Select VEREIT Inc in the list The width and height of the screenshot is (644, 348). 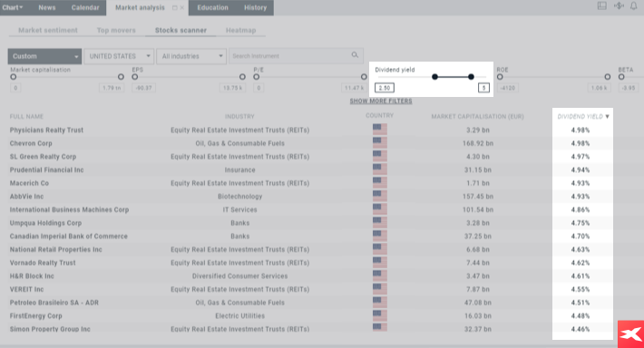(x=26, y=289)
